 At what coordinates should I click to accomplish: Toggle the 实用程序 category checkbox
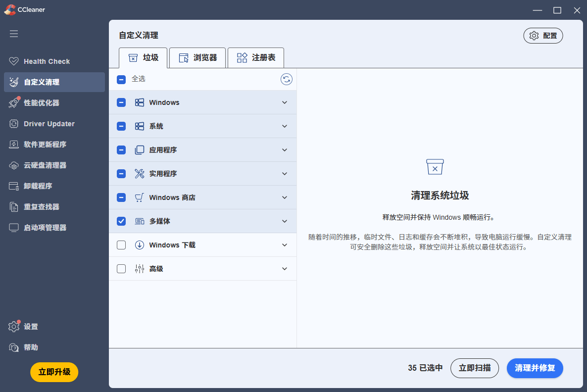coord(121,173)
